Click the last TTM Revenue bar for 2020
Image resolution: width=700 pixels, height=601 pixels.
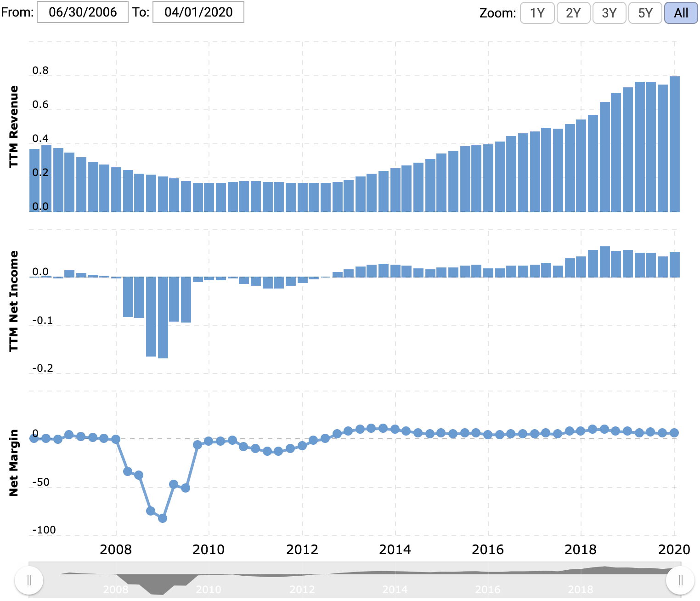(x=675, y=144)
